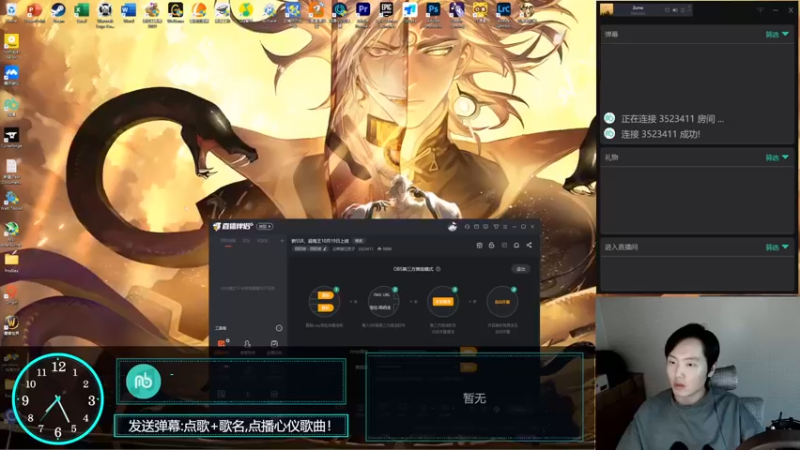Open the Steam desktop shortcut
This screenshot has height=450, width=800.
(58, 10)
